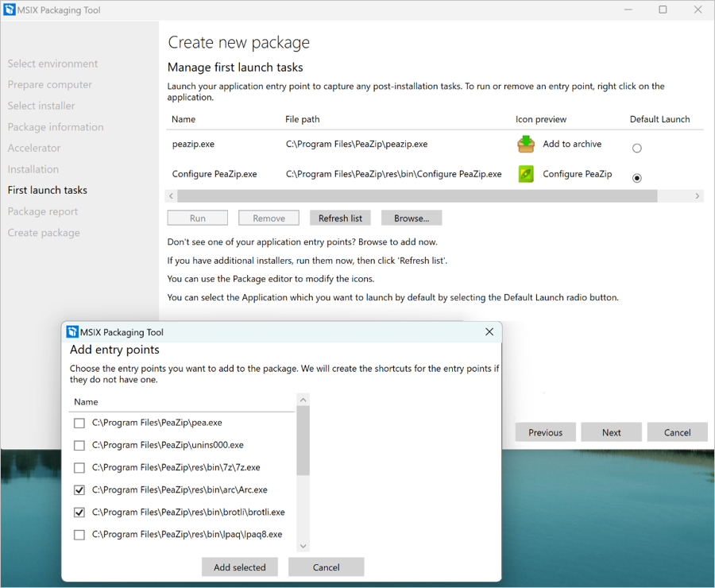The width and height of the screenshot is (715, 588).
Task: Click the Name column header in main table
Action: [x=184, y=119]
